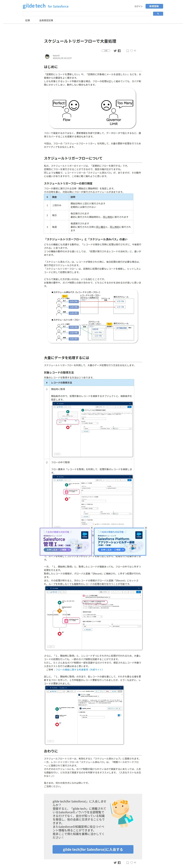Open the ログイン link
Image resolution: width=186 pixels, height=868 pixels.
pyautogui.click(x=138, y=6)
